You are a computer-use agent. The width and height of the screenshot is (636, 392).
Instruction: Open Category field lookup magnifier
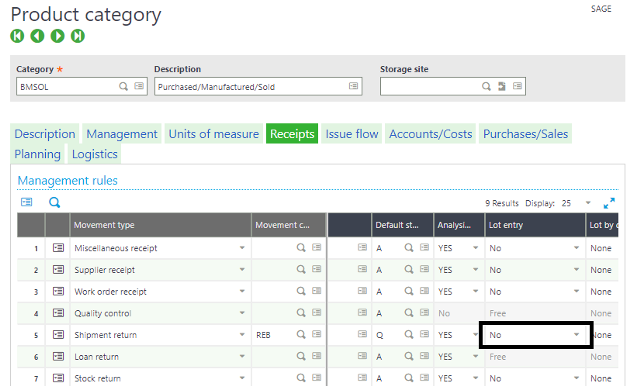point(123,86)
